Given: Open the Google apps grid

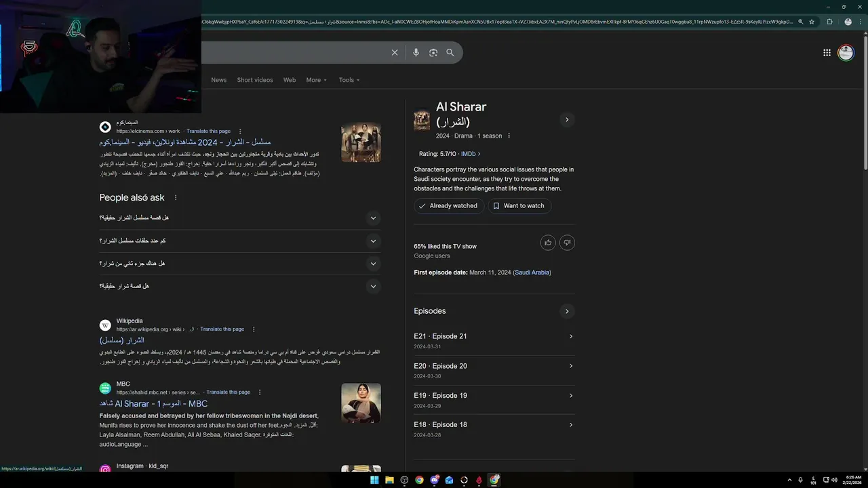Looking at the screenshot, I should click(827, 53).
